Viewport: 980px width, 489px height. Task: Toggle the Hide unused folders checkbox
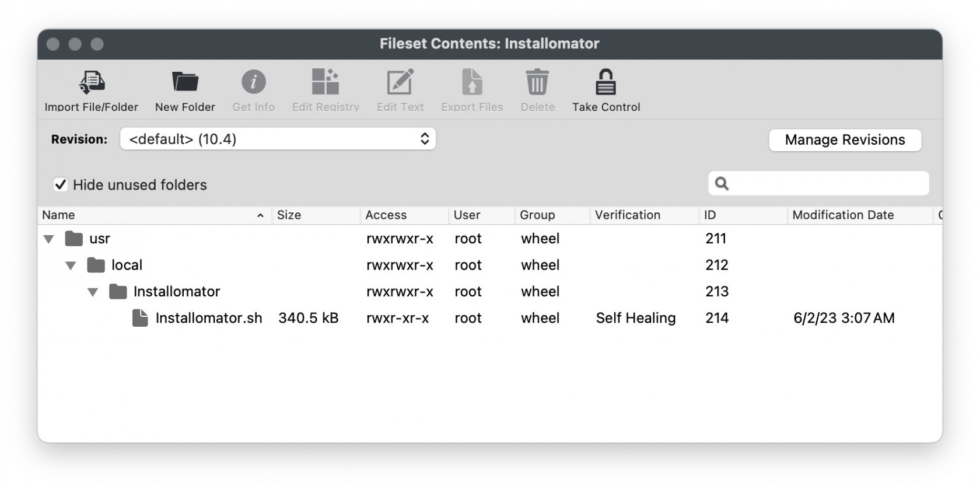[x=61, y=184]
